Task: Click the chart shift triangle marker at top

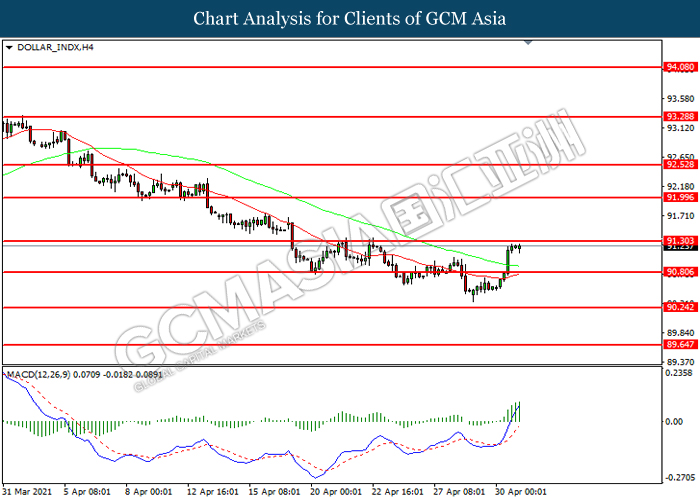Action: point(528,42)
